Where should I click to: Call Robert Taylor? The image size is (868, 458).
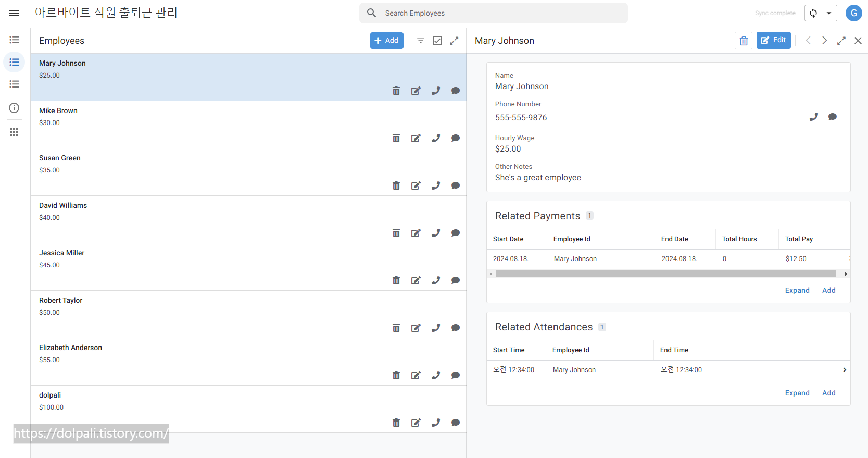[x=436, y=328]
